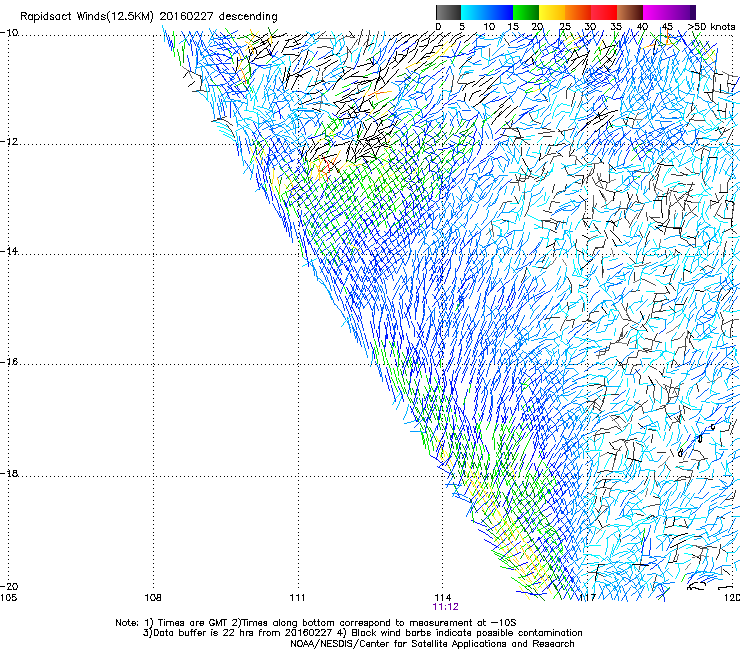The height and width of the screenshot is (650, 740).
Task: Click the '-12' latitude axis label
Action: [x=10, y=142]
